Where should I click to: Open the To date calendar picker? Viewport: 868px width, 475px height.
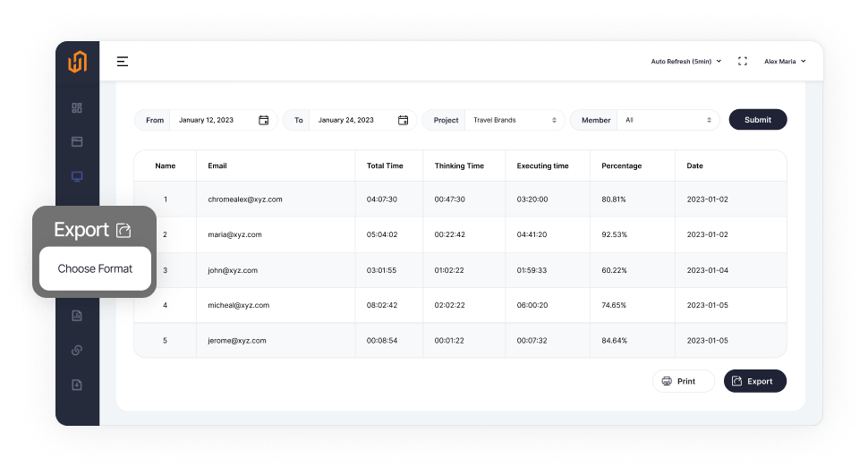[403, 120]
